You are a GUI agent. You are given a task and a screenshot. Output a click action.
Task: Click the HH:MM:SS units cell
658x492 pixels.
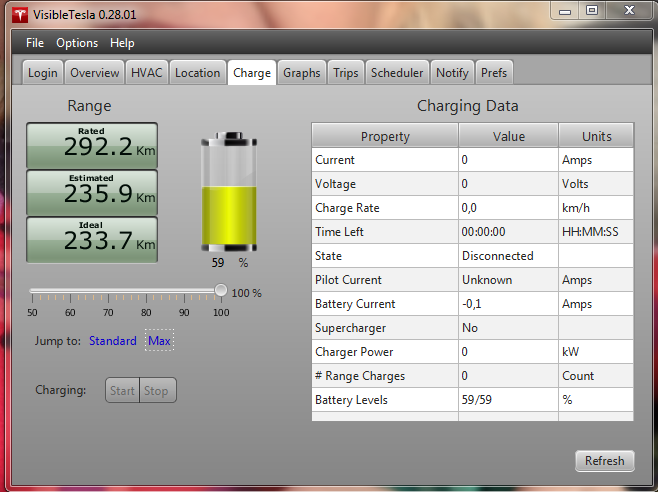pos(596,231)
